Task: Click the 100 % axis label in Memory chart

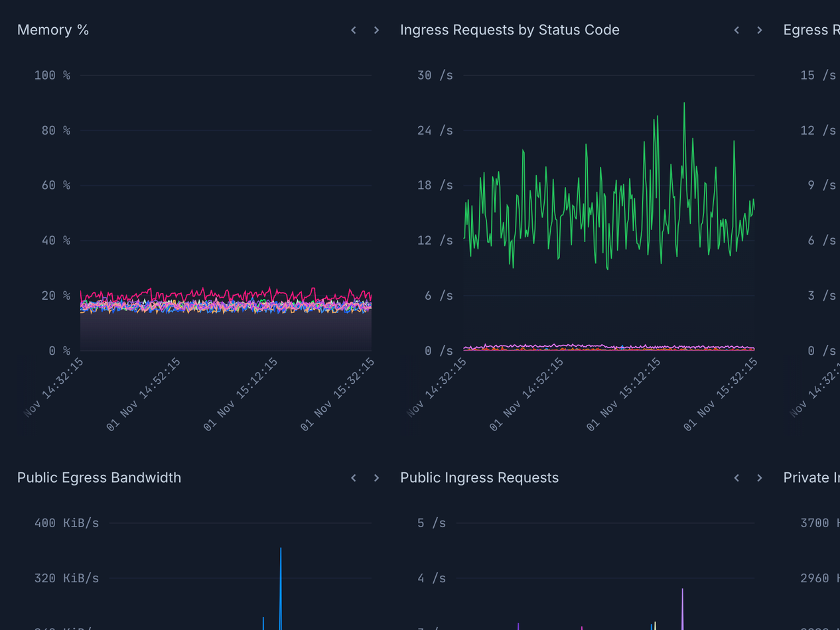Action: (52, 75)
